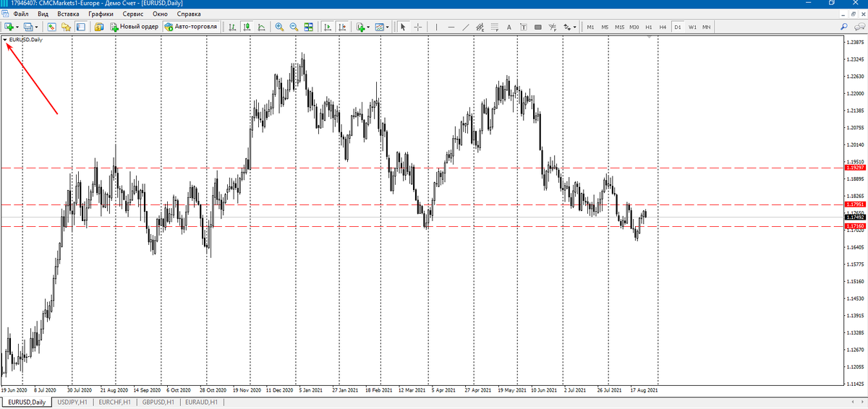Zoom in the chart
The height and width of the screenshot is (409, 868).
(x=279, y=27)
